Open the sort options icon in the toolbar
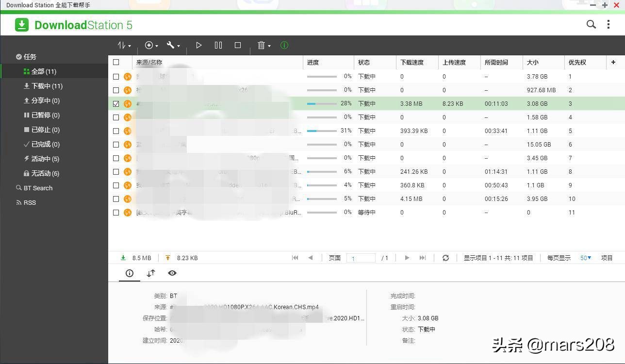 pos(122,45)
